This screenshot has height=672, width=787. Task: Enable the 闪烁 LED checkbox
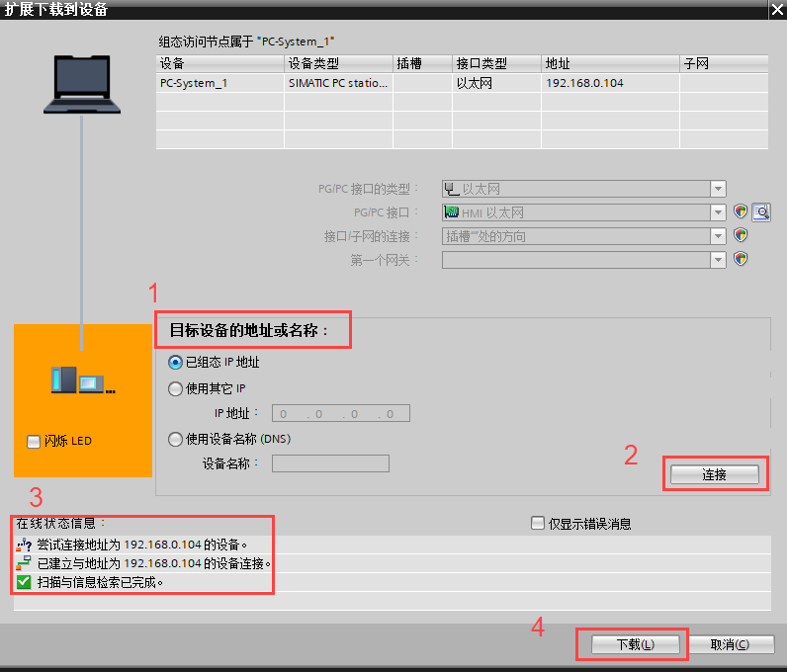click(34, 441)
